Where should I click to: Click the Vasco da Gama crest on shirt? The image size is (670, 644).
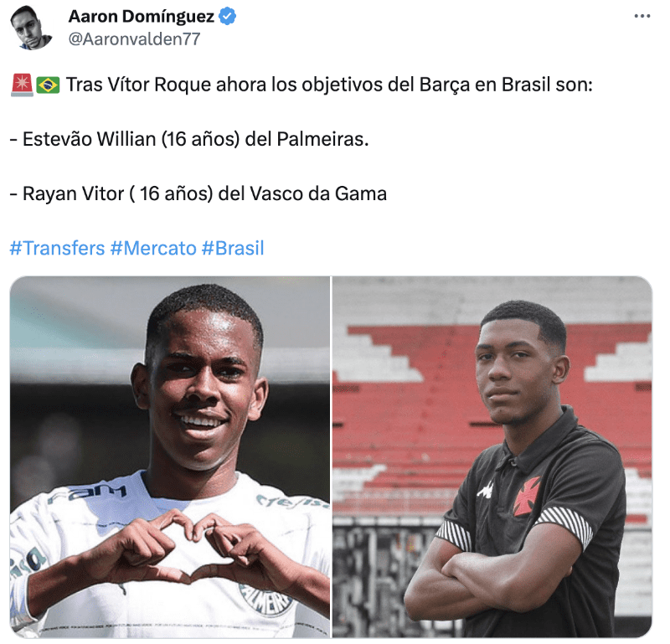[x=527, y=496]
